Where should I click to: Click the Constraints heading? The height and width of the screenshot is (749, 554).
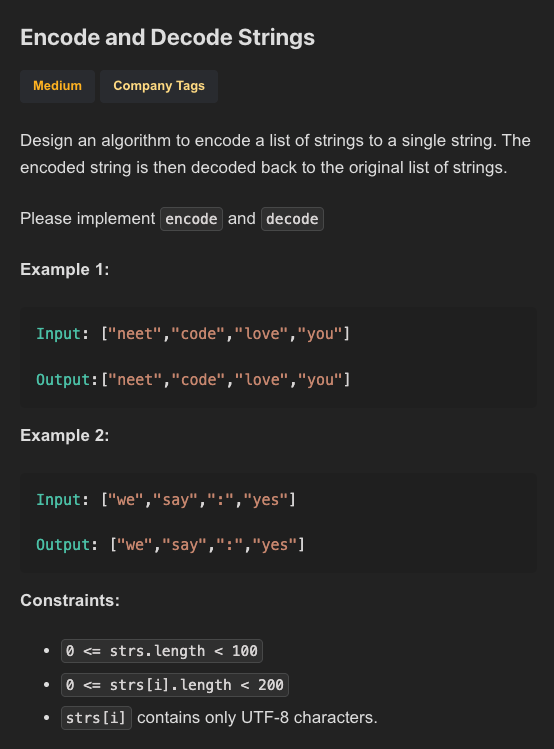[70, 600]
